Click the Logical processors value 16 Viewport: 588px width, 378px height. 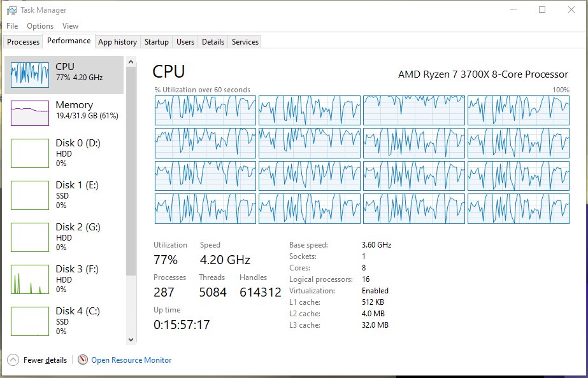pos(366,279)
